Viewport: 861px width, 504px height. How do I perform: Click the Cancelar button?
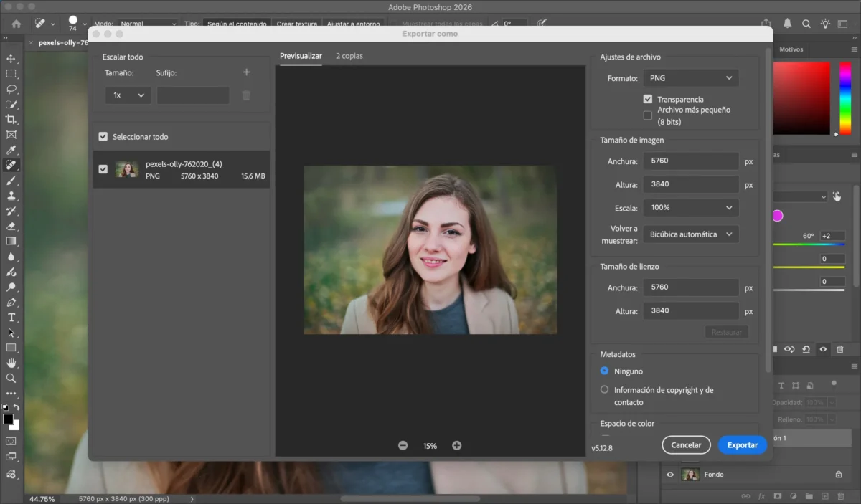pos(686,445)
